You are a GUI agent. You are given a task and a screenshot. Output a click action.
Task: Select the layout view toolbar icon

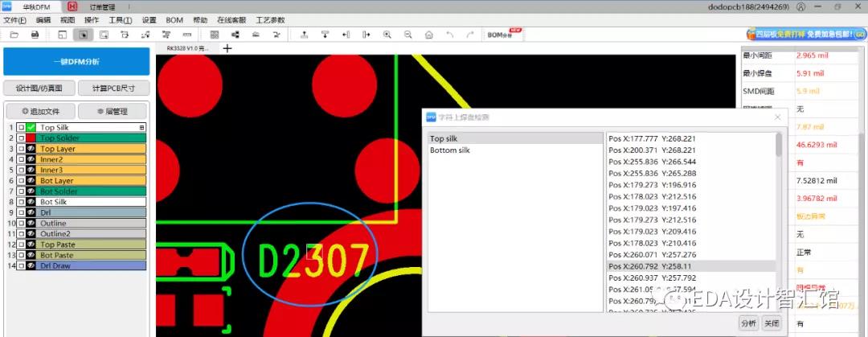click(x=62, y=35)
